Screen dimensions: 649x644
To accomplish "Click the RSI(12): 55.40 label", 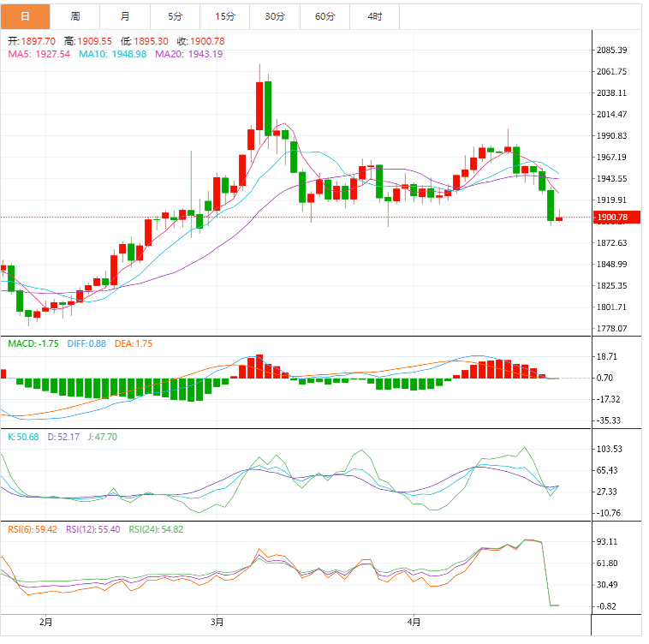I will tap(92, 530).
